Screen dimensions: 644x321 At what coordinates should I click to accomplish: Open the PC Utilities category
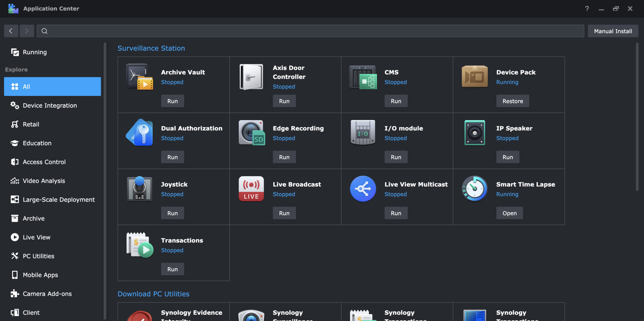click(52, 256)
